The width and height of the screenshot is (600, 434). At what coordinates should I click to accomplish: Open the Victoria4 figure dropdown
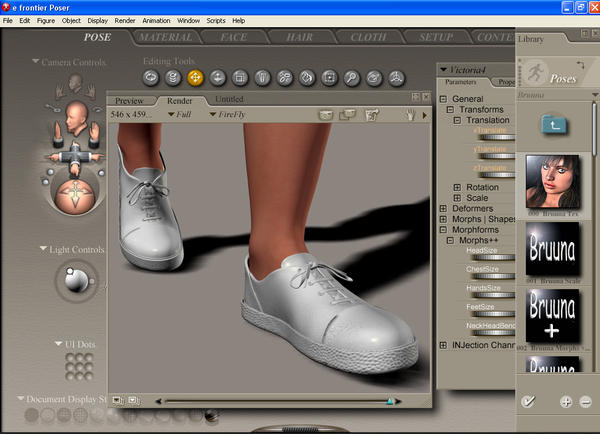click(x=444, y=70)
